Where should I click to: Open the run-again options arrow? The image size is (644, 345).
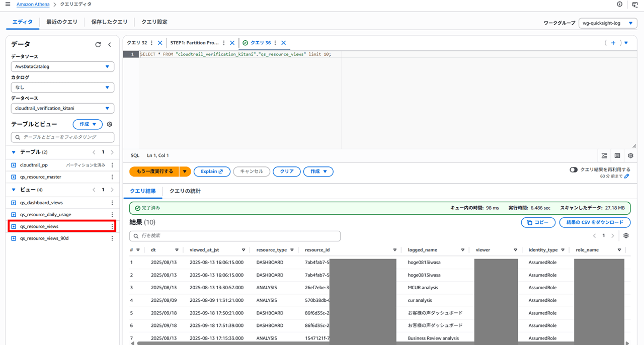coord(185,171)
